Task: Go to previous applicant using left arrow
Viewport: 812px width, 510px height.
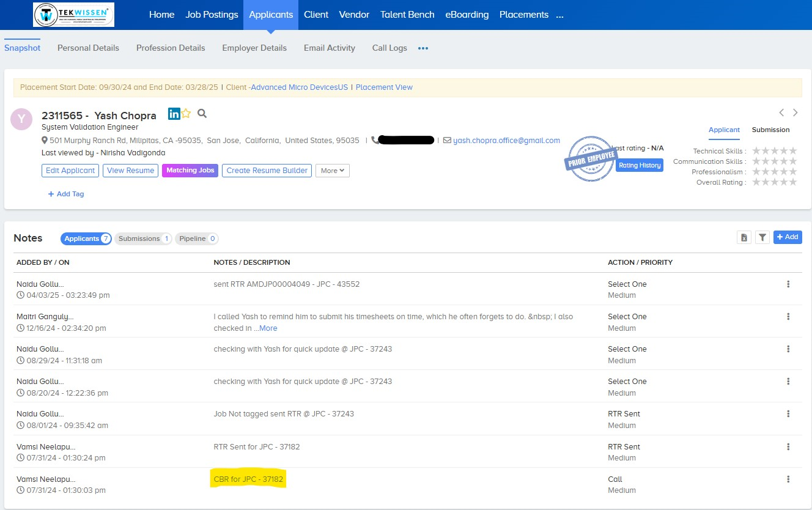Action: pyautogui.click(x=781, y=113)
